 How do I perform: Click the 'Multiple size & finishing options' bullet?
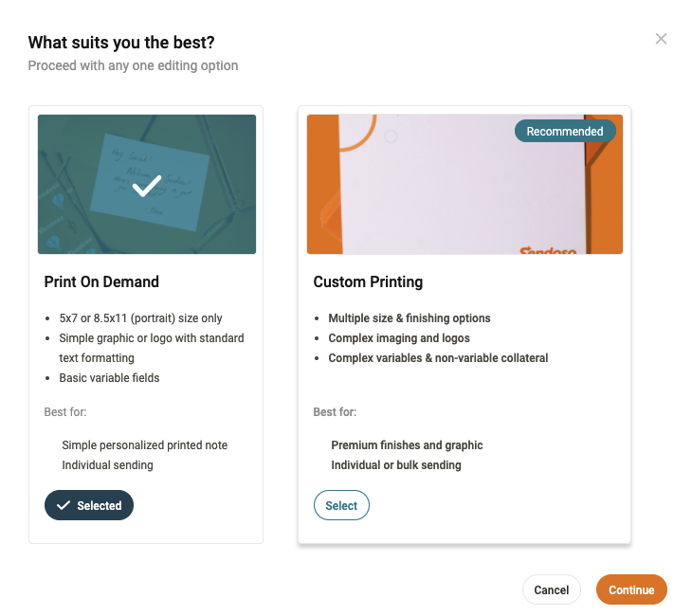410,318
